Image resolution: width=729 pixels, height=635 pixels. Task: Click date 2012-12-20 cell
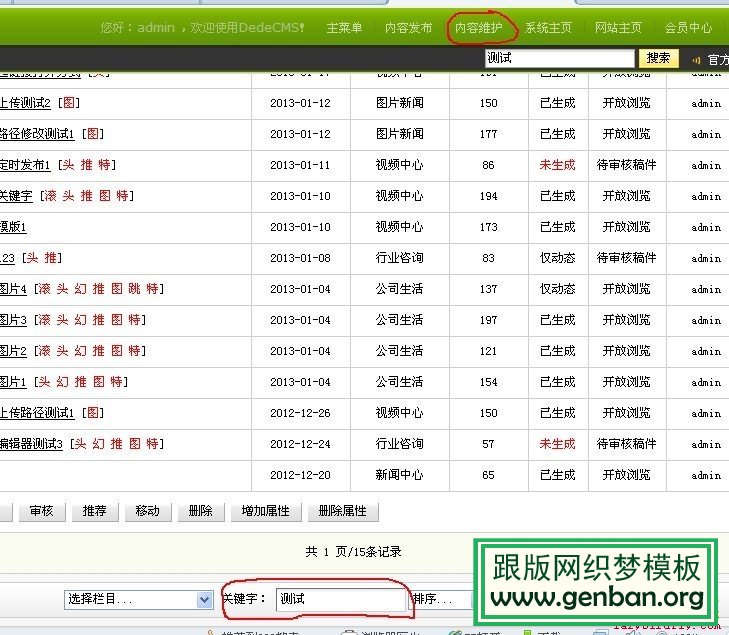[300, 475]
